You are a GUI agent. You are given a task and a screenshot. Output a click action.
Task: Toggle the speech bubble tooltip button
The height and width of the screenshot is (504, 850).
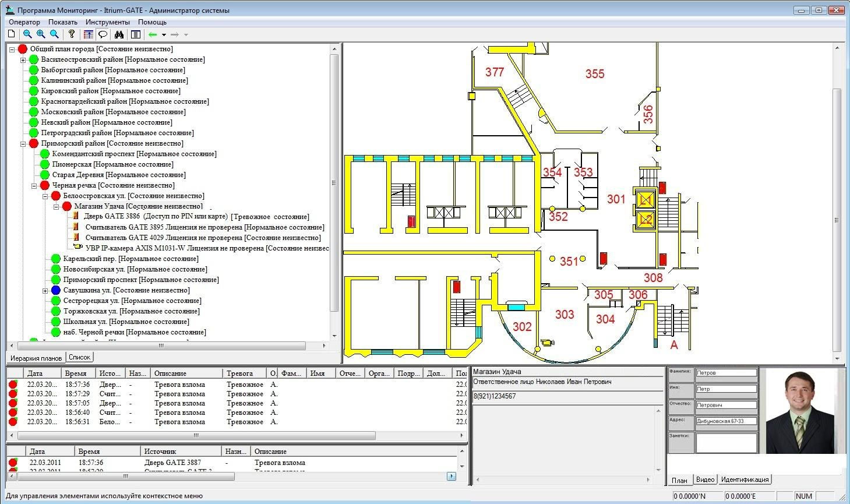pyautogui.click(x=103, y=34)
